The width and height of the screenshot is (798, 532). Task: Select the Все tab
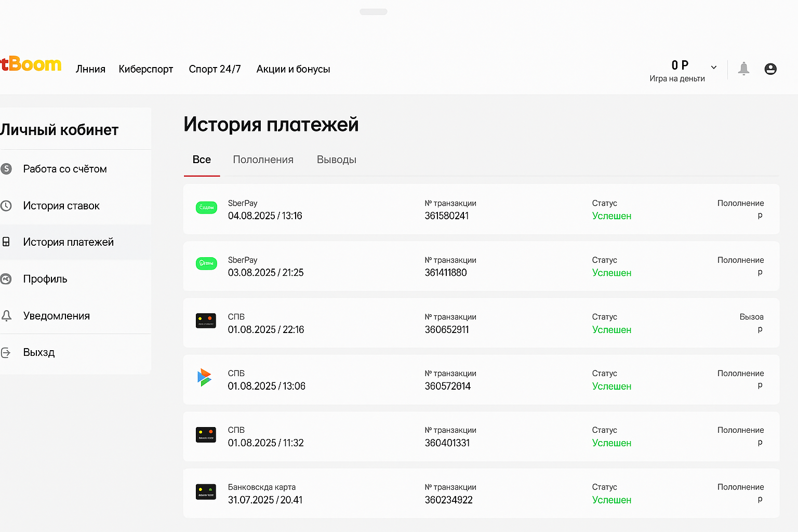pos(202,160)
